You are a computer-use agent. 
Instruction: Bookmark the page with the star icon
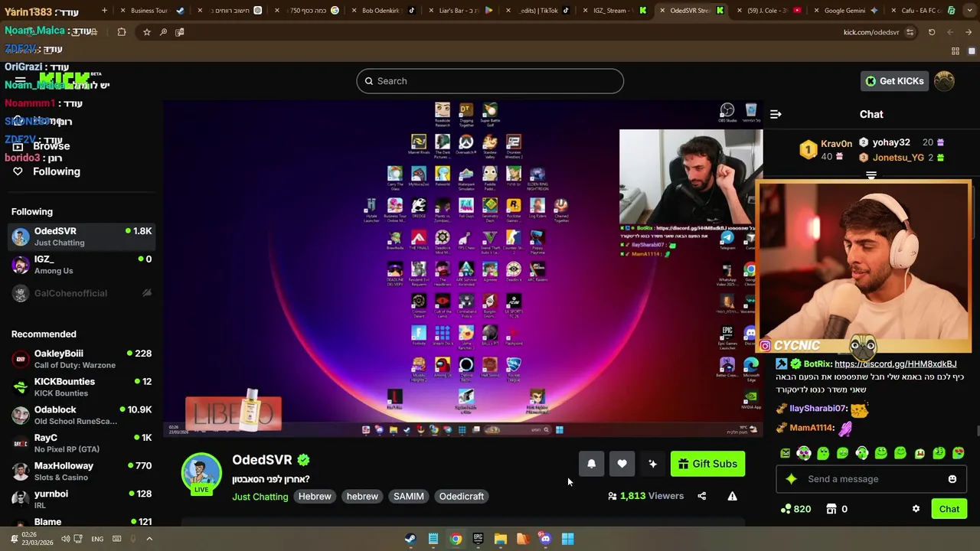[x=146, y=32]
